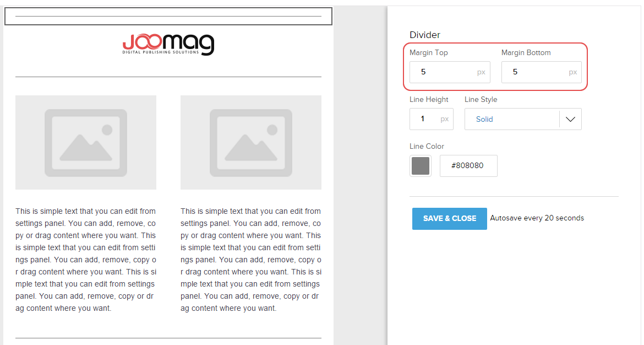Select the right column text block

click(x=251, y=260)
